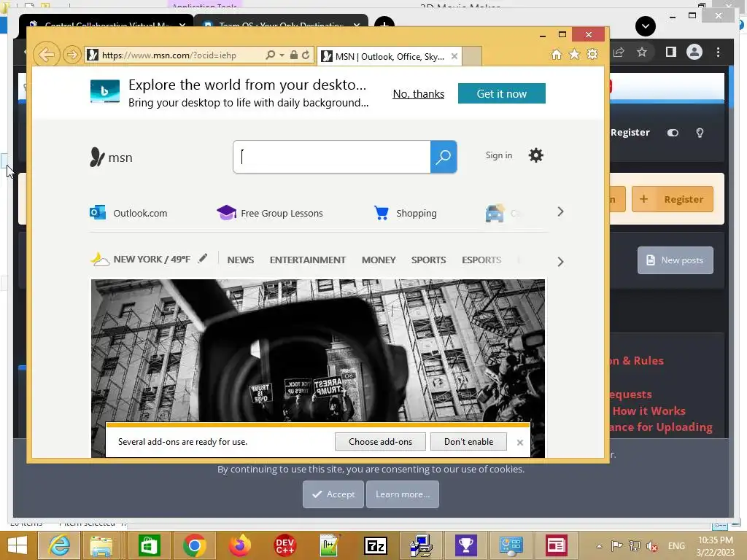Open Dev-C++ from the taskbar
This screenshot has width=747, height=560.
[x=285, y=545]
